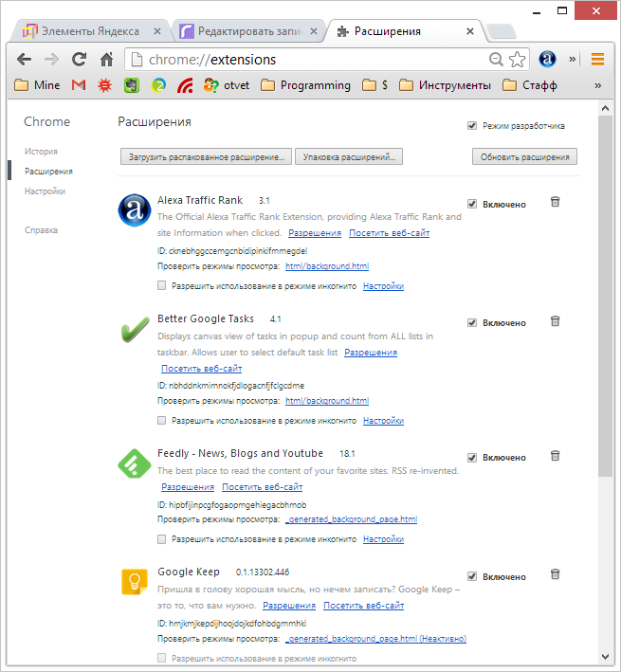Remove Alexa Traffic Rank with trash icon

(555, 202)
